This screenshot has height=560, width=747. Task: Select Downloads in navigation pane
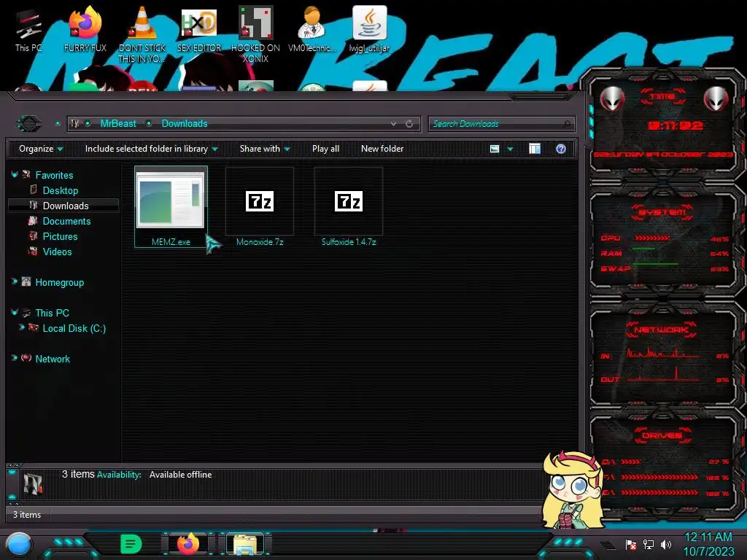(66, 206)
